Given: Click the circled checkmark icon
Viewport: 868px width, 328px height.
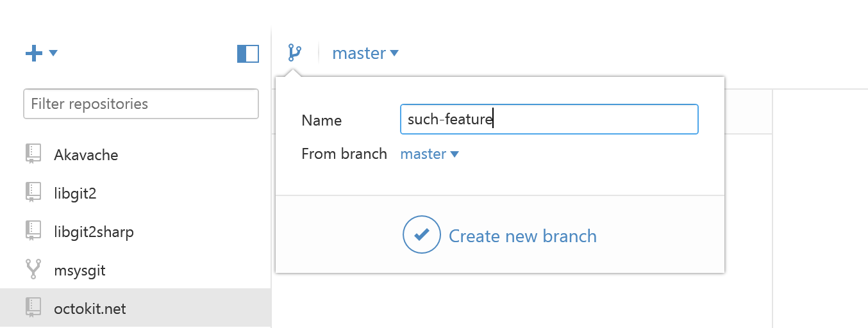Looking at the screenshot, I should (x=421, y=235).
